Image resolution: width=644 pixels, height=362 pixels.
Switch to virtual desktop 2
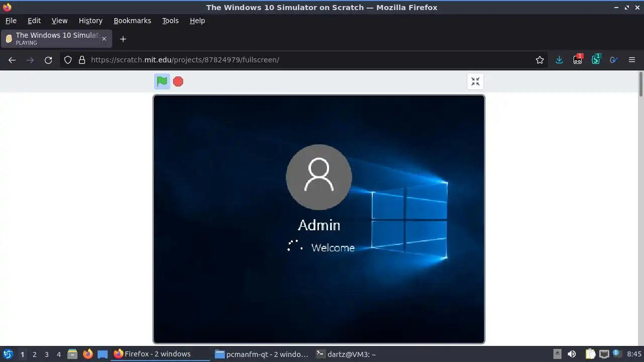click(x=34, y=354)
